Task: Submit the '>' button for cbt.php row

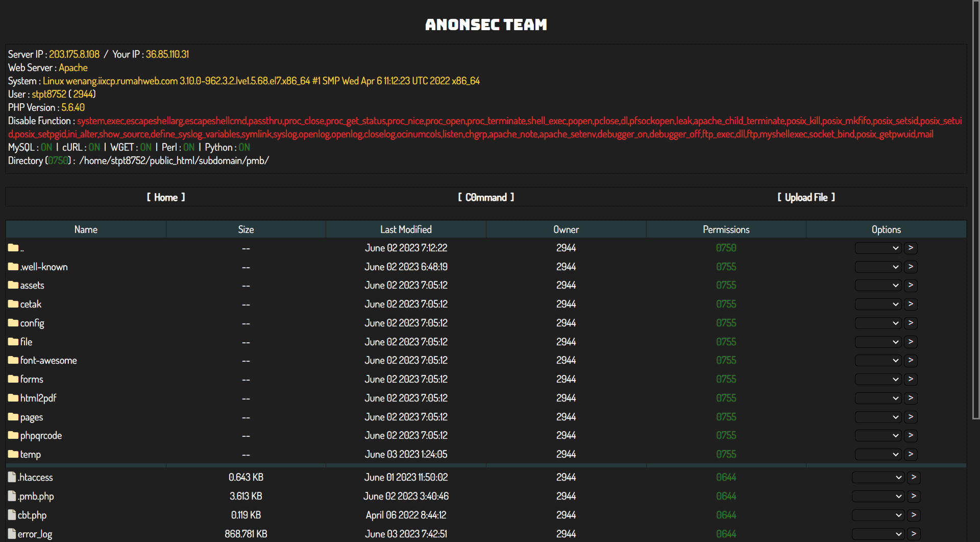Action: [914, 515]
